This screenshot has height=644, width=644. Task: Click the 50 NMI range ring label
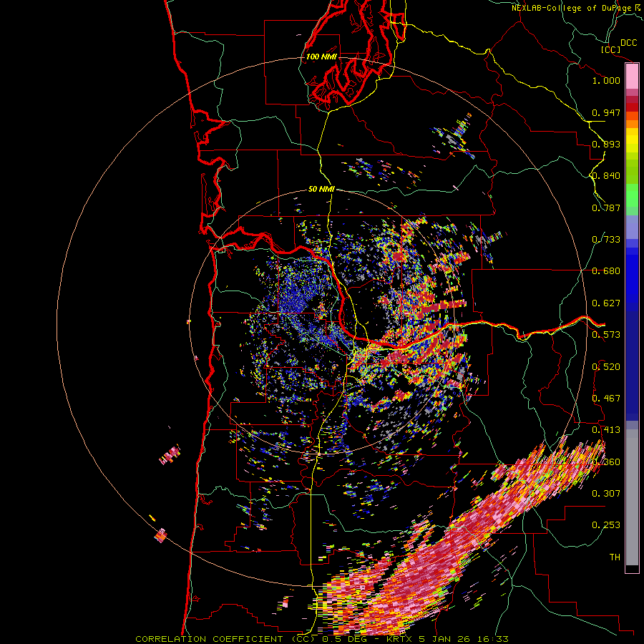pyautogui.click(x=321, y=190)
